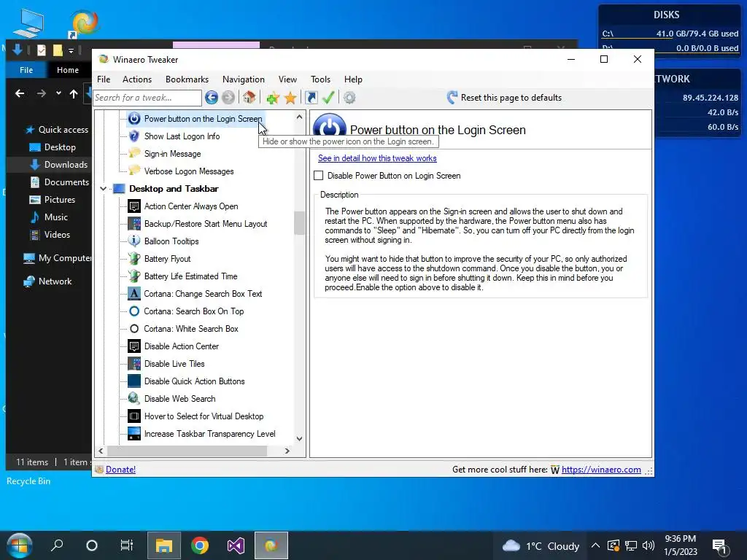Click the tree vertical scrollbar down arrow
This screenshot has width=747, height=560.
299,438
